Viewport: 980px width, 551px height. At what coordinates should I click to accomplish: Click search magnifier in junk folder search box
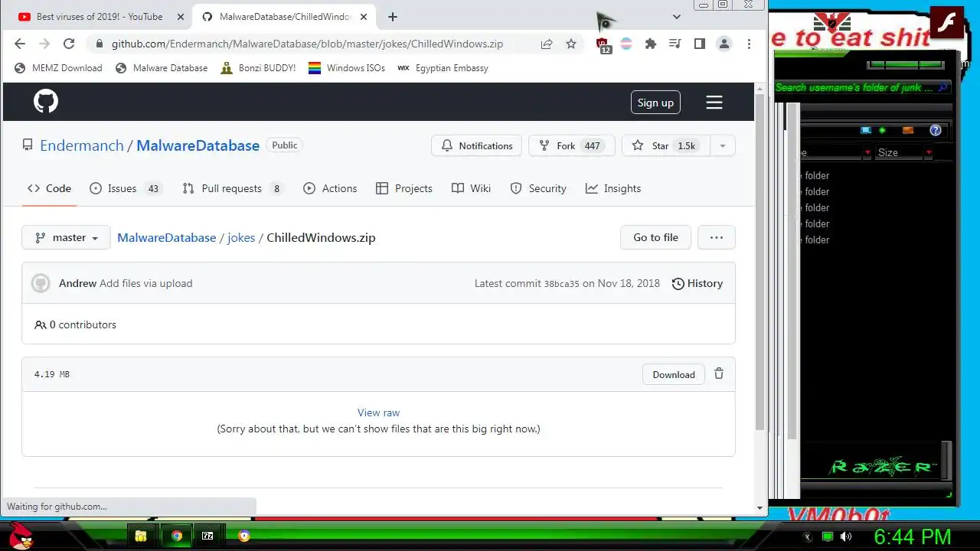pyautogui.click(x=944, y=87)
